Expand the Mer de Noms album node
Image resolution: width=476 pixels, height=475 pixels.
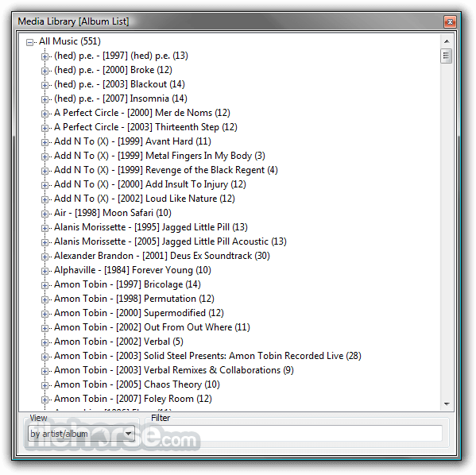coord(45,114)
